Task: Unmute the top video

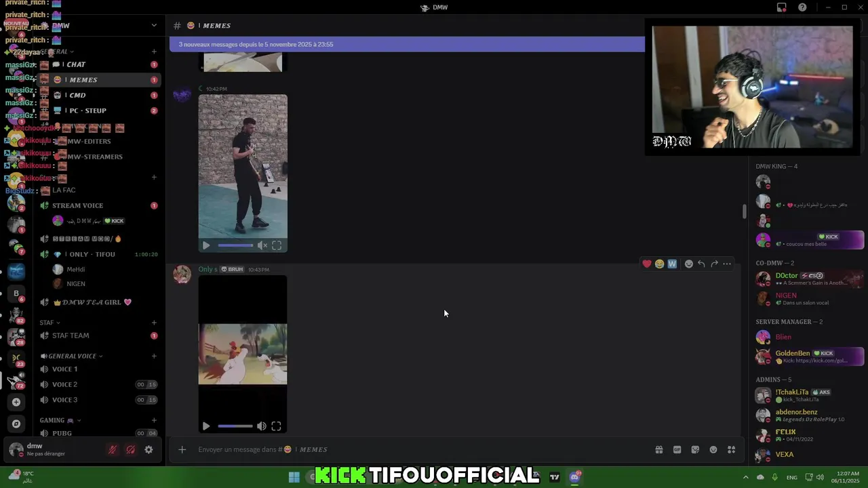Action: (262, 245)
